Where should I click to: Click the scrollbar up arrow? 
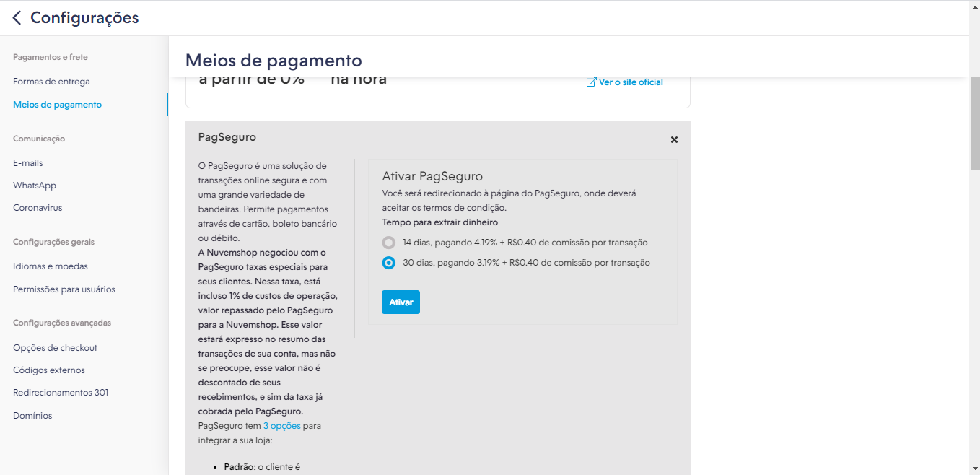click(974, 6)
